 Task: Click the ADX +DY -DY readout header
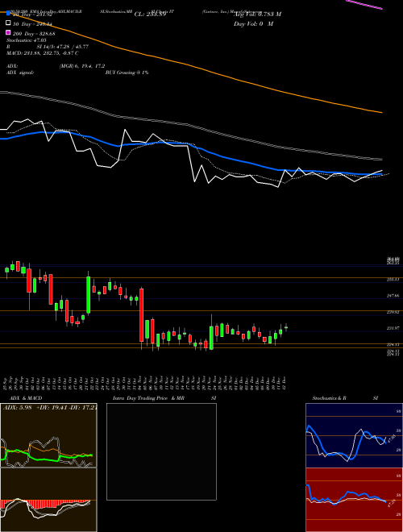50,408
